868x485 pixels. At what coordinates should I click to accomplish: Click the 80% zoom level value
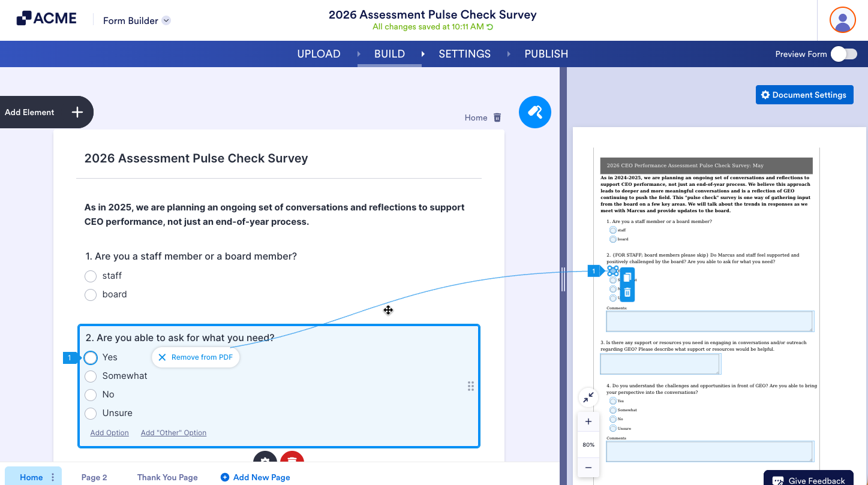[x=588, y=445]
